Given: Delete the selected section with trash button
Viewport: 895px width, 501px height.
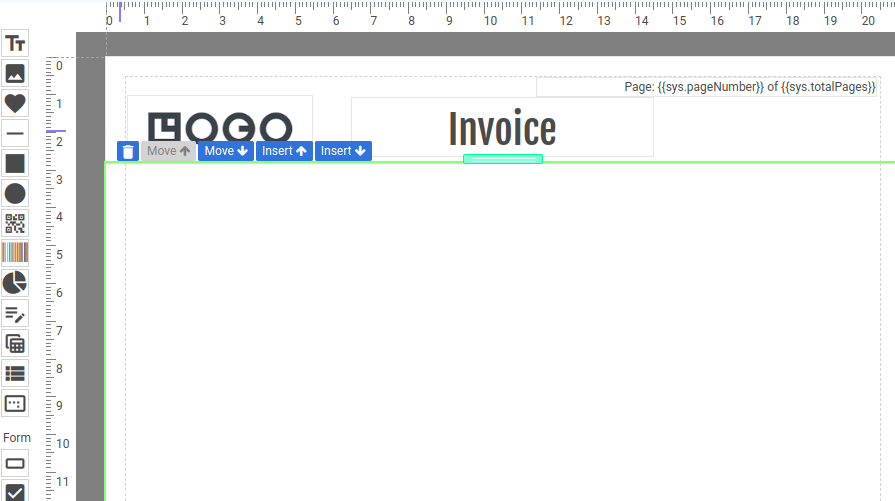Looking at the screenshot, I should (x=127, y=151).
